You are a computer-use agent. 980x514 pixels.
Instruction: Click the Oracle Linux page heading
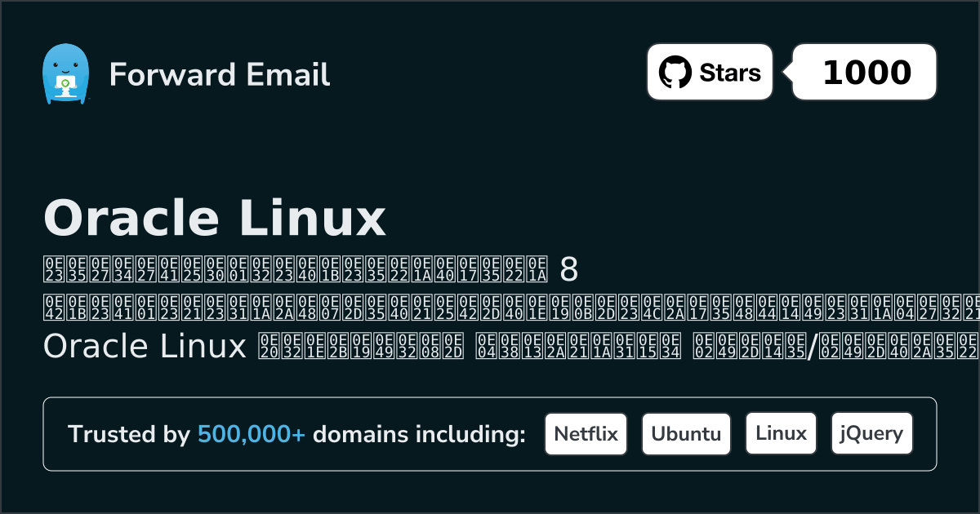[x=216, y=217]
